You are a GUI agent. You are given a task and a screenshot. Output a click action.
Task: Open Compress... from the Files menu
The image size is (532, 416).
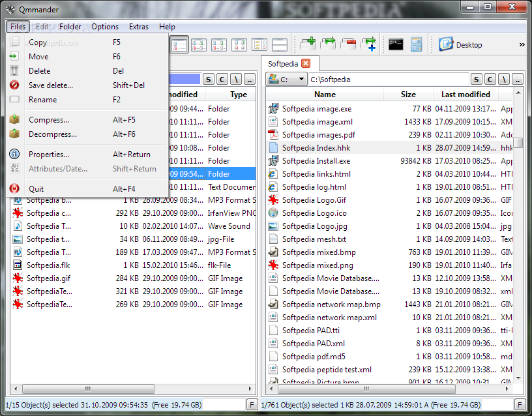click(87, 120)
